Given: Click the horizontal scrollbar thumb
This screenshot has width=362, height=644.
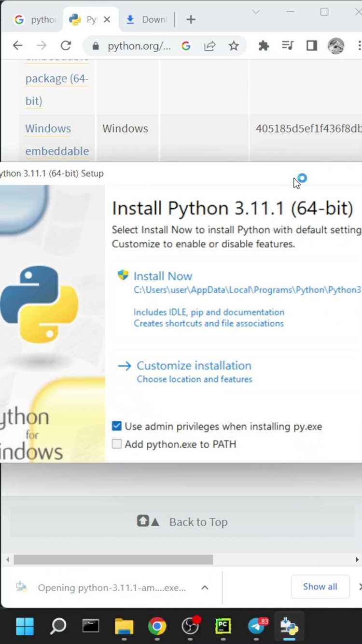Looking at the screenshot, I should (113, 559).
